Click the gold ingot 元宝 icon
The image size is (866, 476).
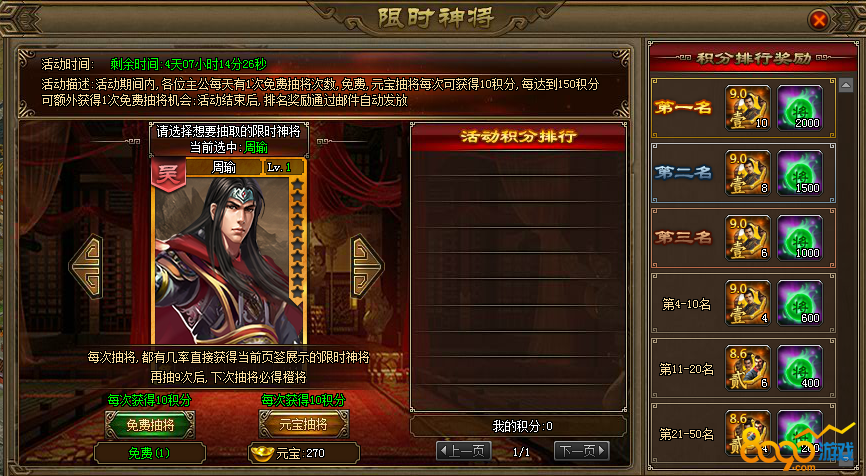coord(262,453)
